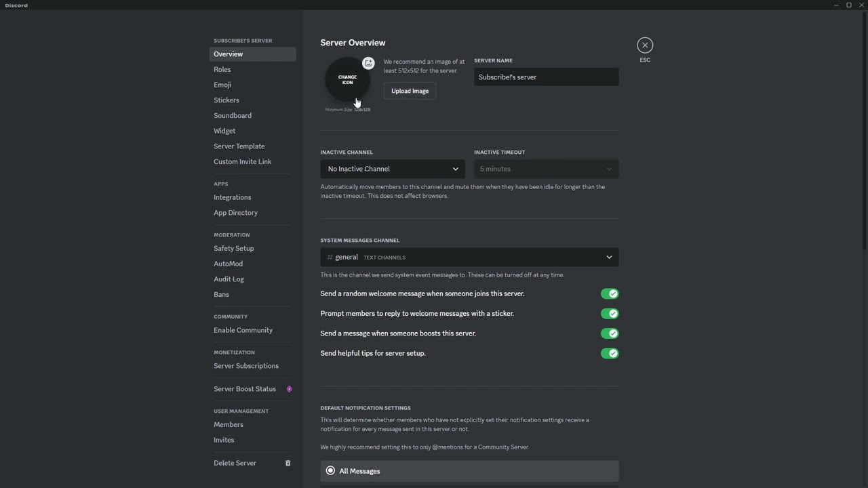
Task: Toggle helpful tips for server setup
Action: [x=610, y=353]
